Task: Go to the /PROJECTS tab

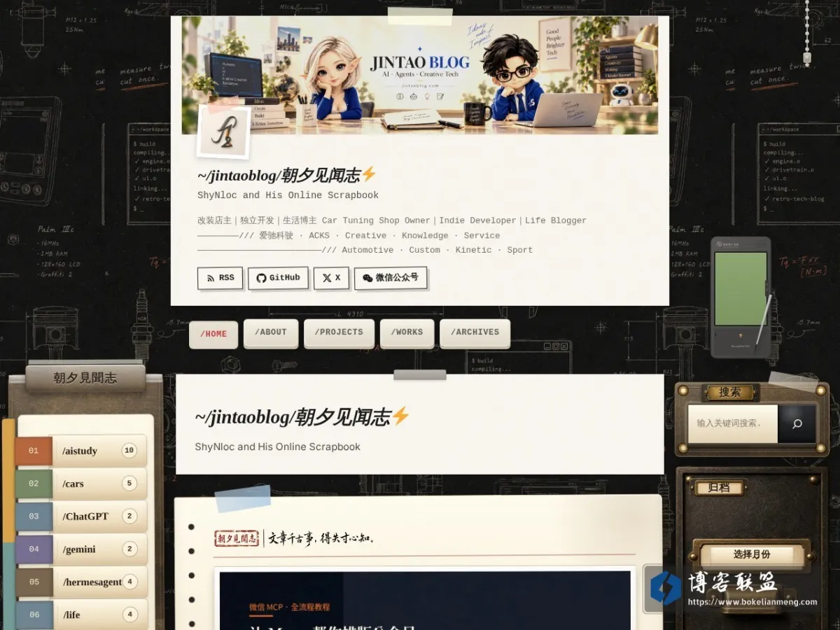Action: click(x=339, y=332)
